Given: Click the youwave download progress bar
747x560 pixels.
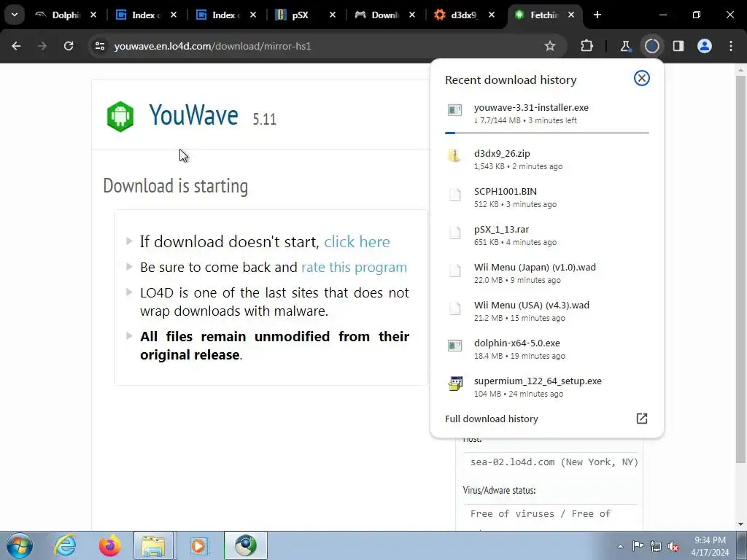Looking at the screenshot, I should tap(546, 133).
